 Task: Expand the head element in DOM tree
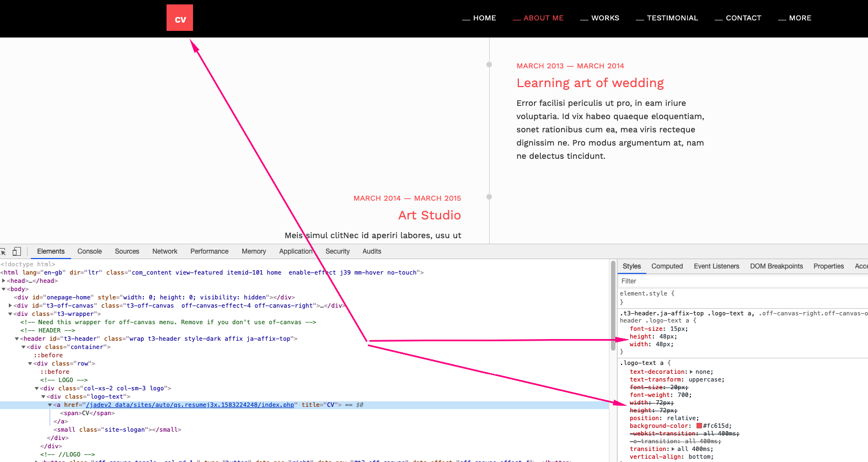point(4,281)
